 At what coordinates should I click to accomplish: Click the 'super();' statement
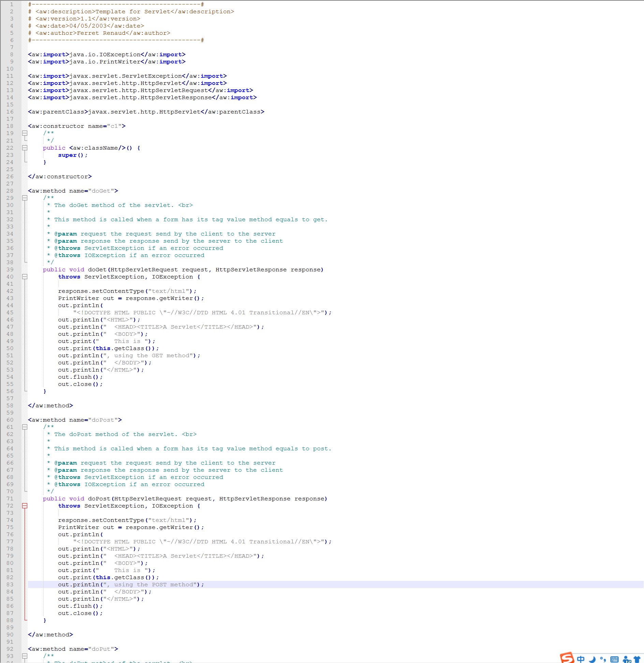(73, 155)
